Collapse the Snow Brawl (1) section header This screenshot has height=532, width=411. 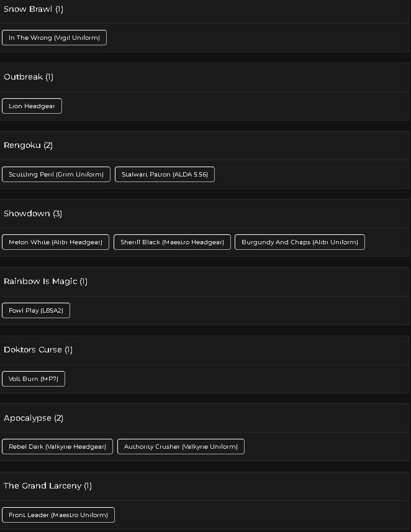click(204, 9)
